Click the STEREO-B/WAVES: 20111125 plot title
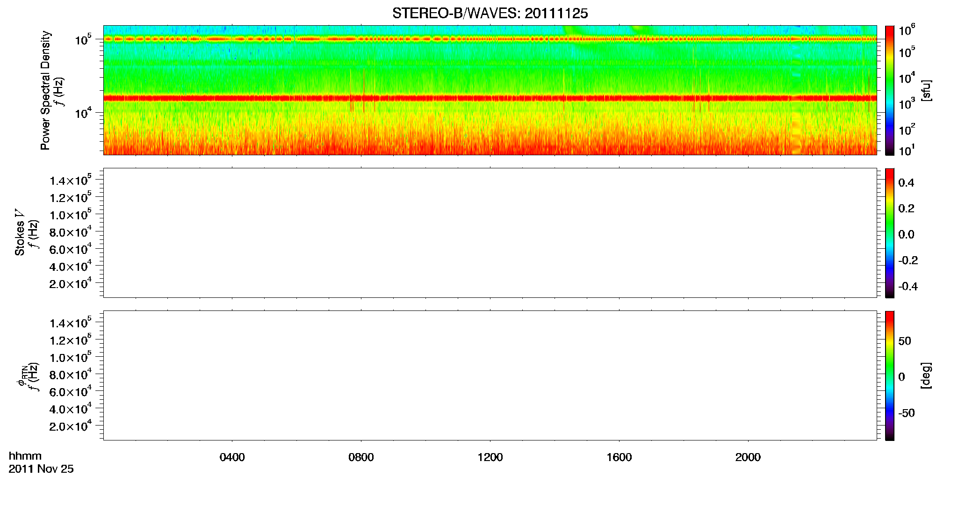 pos(490,14)
